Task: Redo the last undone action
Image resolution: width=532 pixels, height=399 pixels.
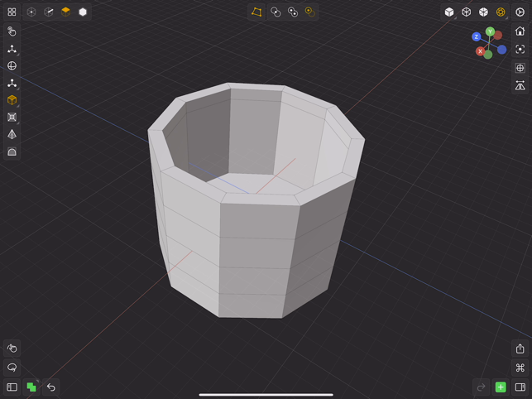Action: 481,387
